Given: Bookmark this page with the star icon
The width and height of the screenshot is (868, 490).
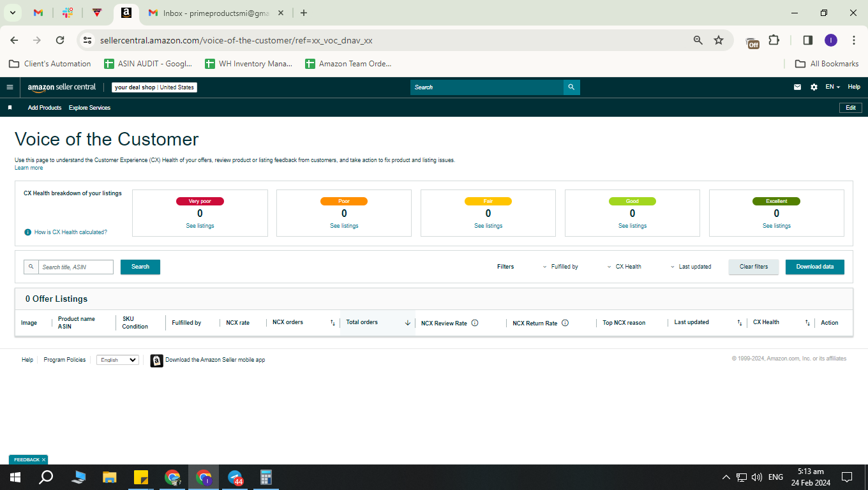Looking at the screenshot, I should pyautogui.click(x=719, y=40).
